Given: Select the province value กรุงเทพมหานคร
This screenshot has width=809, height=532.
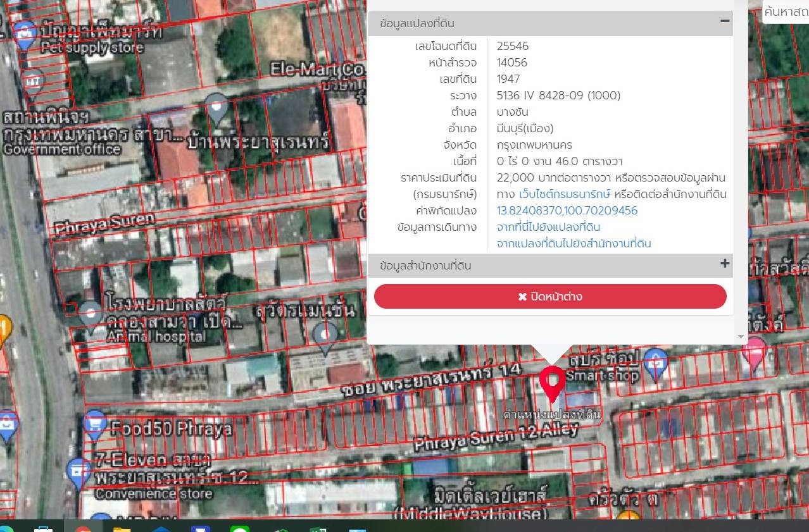Looking at the screenshot, I should click(534, 145).
